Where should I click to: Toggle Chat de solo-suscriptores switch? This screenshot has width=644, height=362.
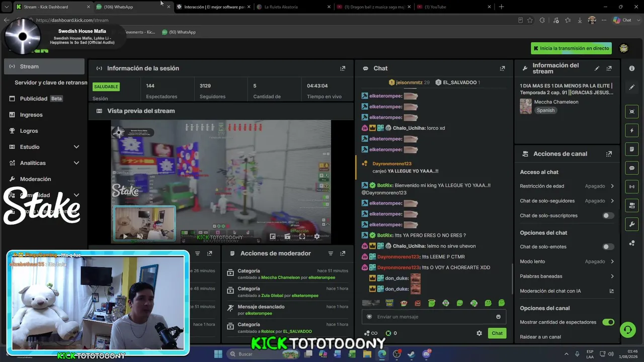(608, 216)
